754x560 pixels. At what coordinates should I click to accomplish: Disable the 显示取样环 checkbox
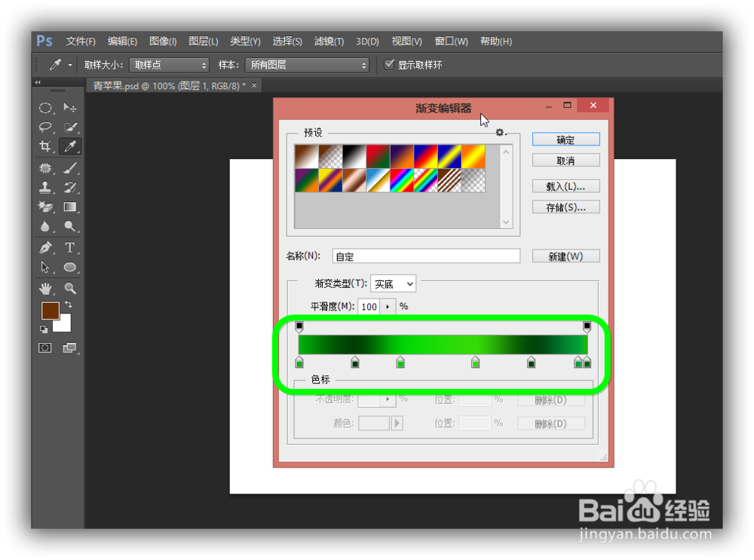(390, 65)
